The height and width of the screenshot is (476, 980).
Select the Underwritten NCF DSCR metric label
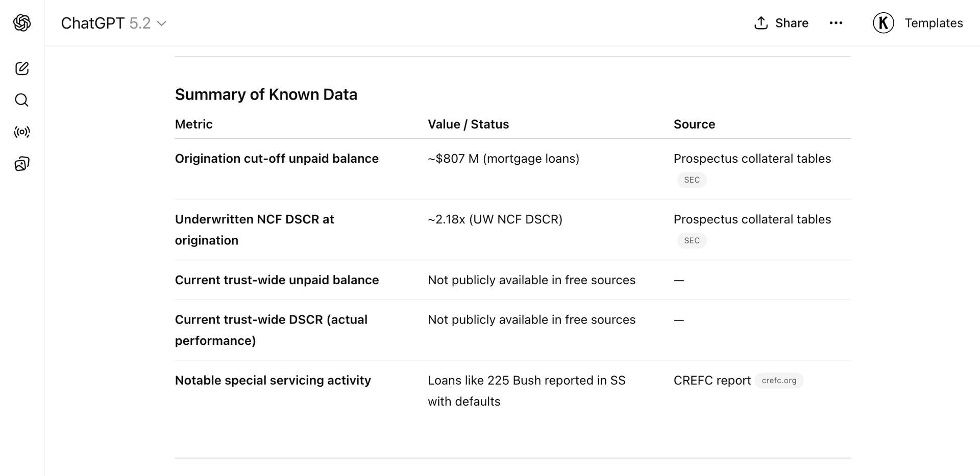click(x=254, y=230)
